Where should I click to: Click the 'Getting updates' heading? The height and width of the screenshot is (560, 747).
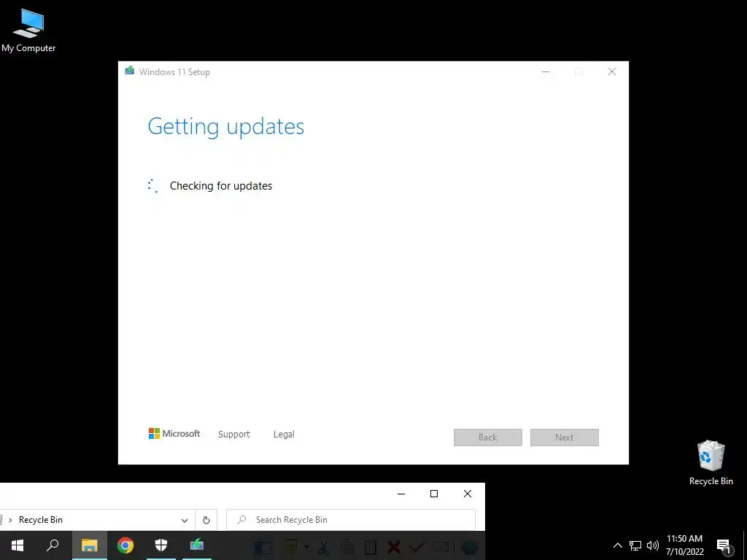coord(226,126)
